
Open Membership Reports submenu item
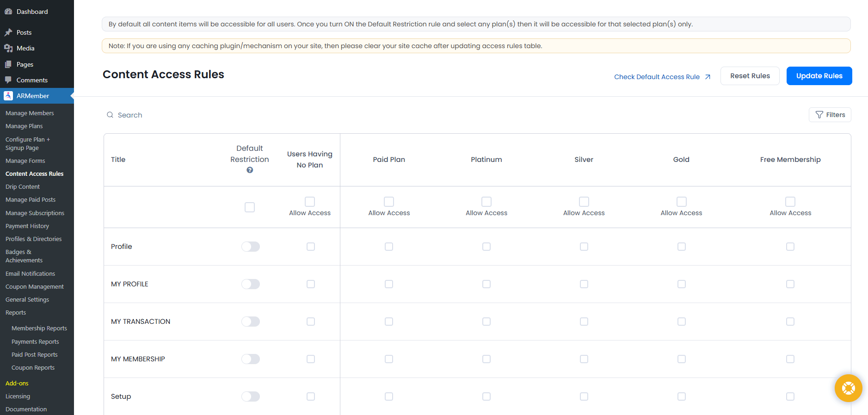pos(39,328)
